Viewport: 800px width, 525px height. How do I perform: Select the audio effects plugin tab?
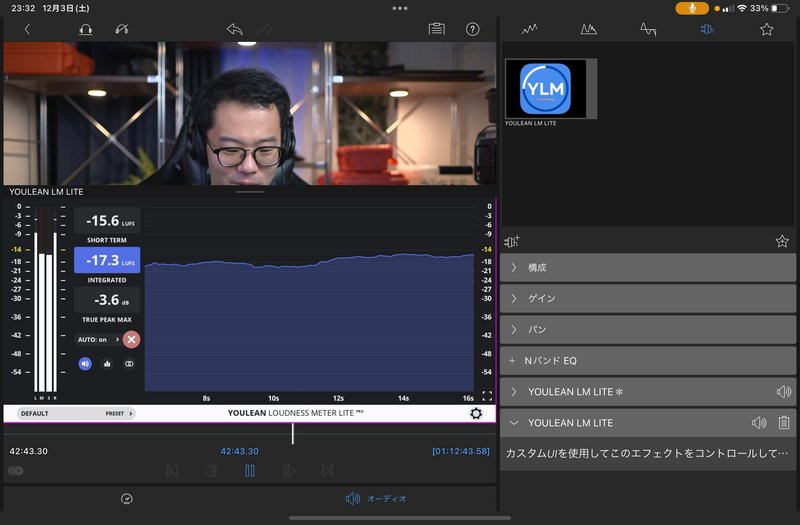coord(707,30)
